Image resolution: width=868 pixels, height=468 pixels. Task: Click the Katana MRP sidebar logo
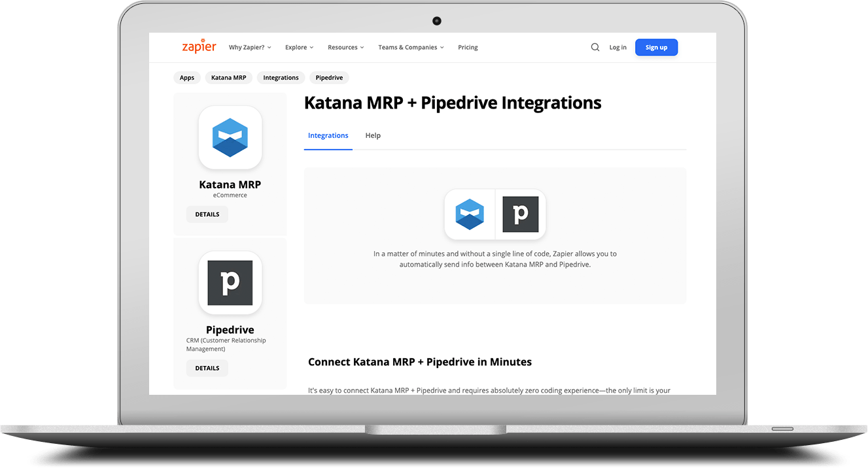[x=230, y=138]
